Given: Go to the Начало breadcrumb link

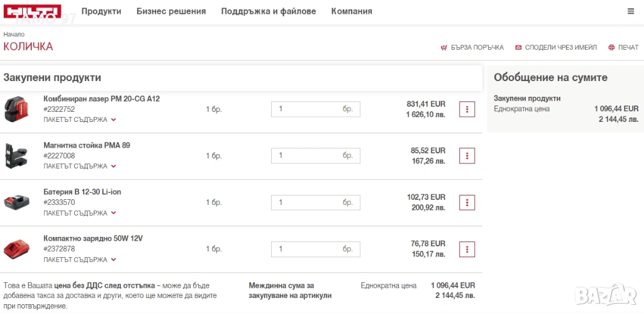Looking at the screenshot, I should pos(14,35).
